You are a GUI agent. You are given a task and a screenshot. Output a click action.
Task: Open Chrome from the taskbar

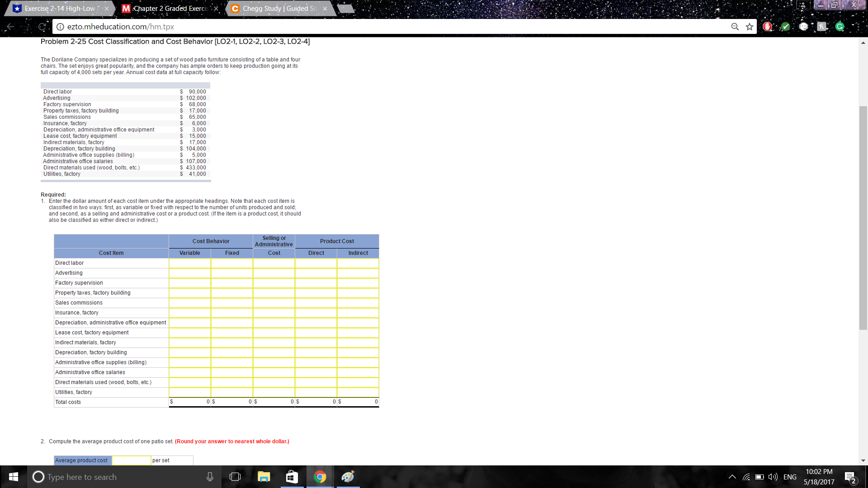320,477
